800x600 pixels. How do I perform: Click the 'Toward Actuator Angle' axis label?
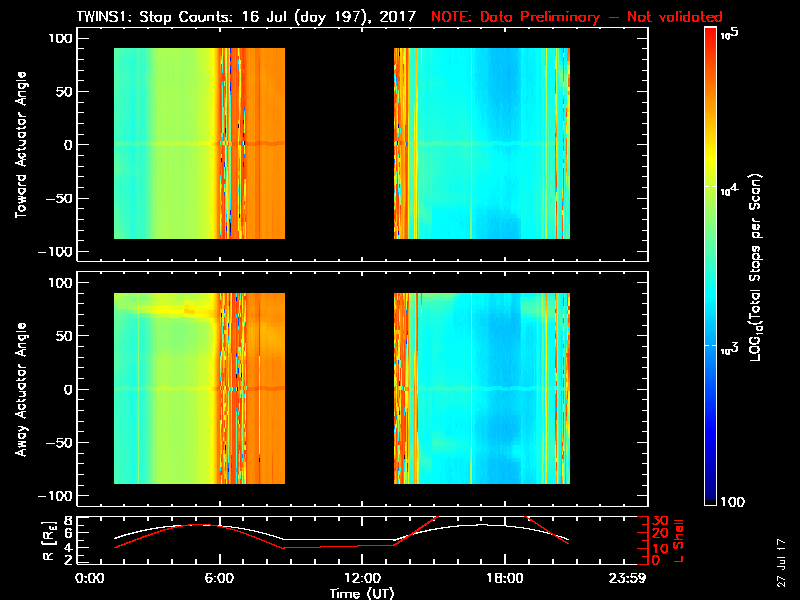21,145
